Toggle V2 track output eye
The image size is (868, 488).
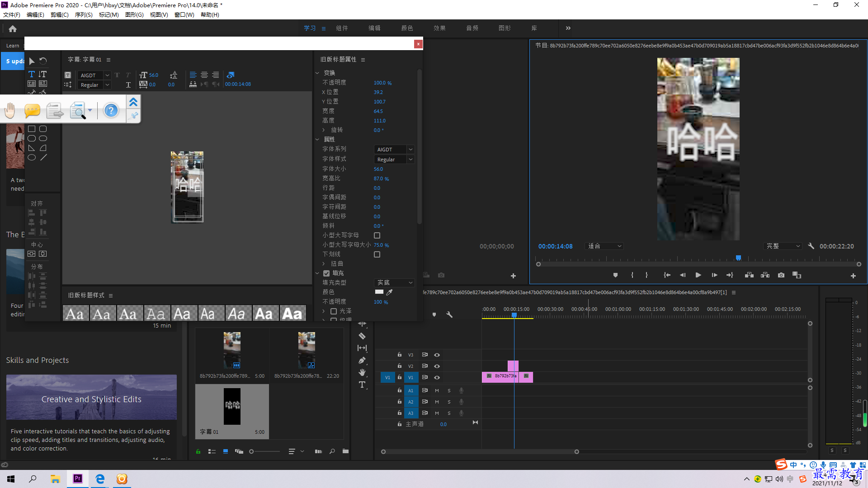pyautogui.click(x=437, y=366)
